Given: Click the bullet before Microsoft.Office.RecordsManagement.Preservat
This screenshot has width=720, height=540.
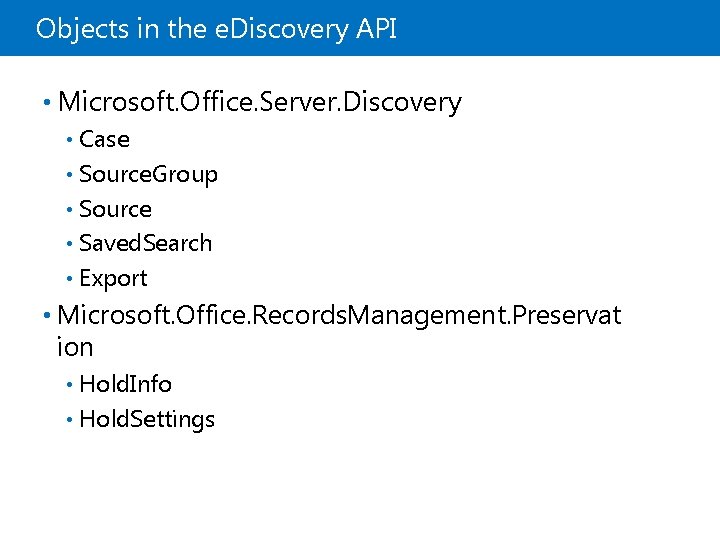Looking at the screenshot, I should (x=48, y=316).
